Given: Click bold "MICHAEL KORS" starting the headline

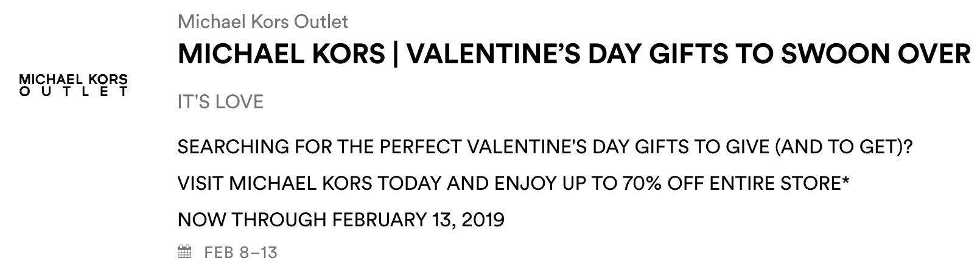Looking at the screenshot, I should (x=281, y=55).
